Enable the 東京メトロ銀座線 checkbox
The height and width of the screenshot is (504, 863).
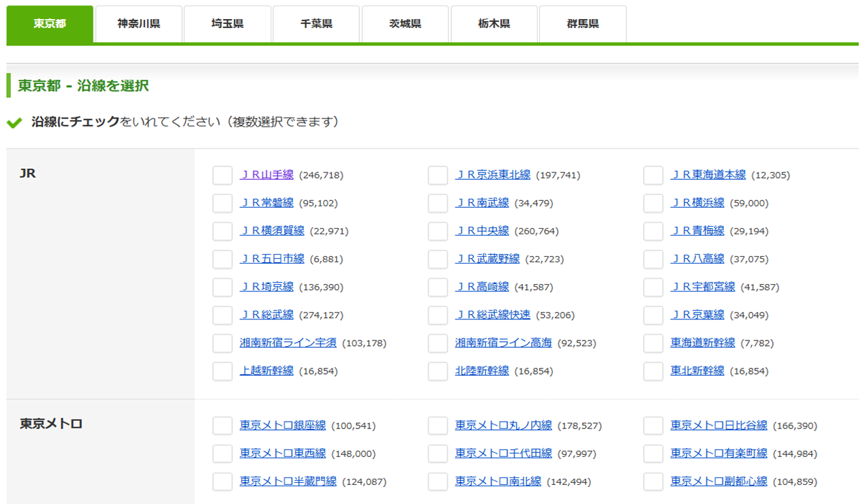click(x=222, y=426)
